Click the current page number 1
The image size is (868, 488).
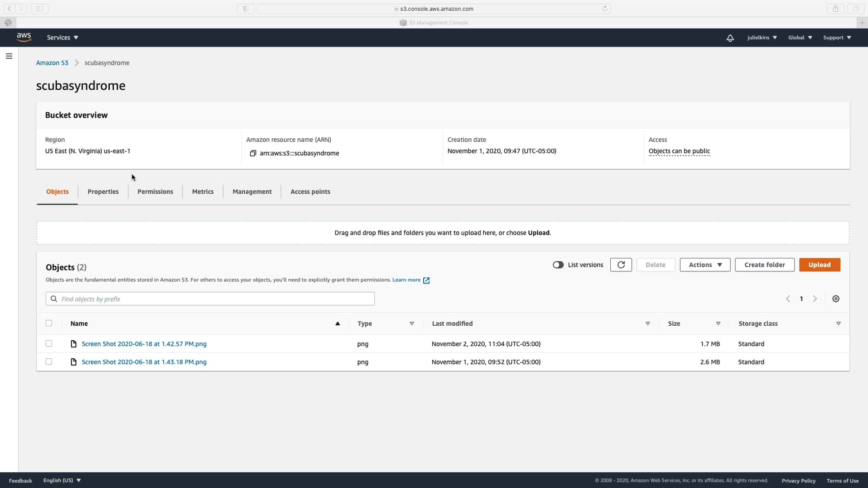click(801, 299)
